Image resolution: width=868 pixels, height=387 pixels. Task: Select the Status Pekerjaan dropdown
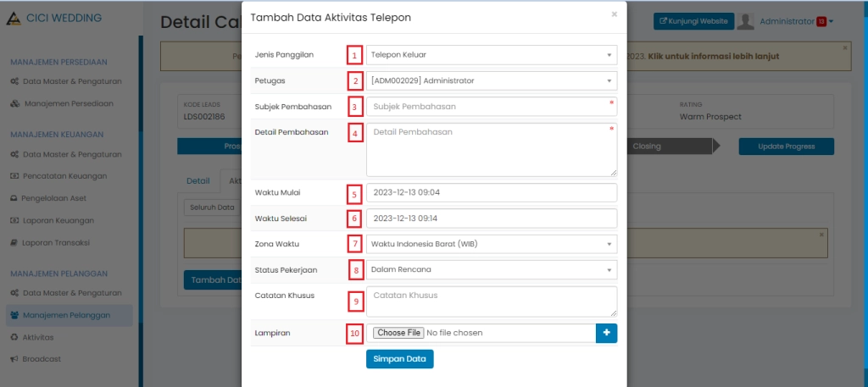492,269
